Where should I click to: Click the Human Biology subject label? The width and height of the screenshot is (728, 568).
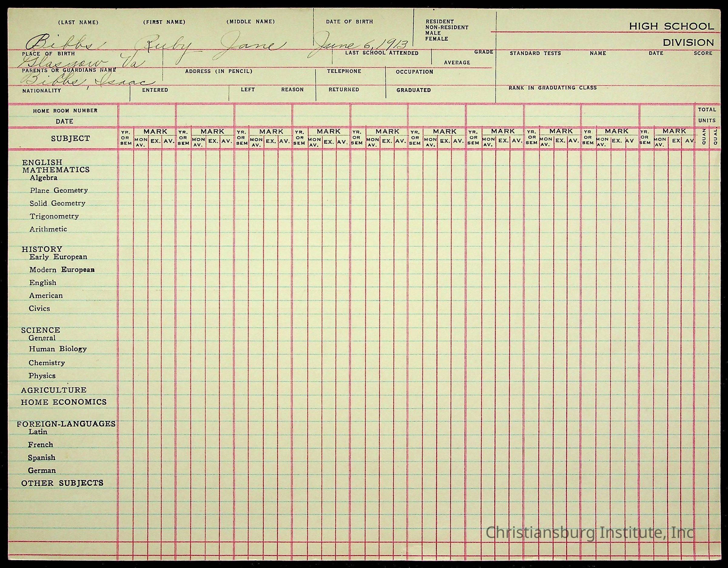(x=58, y=349)
